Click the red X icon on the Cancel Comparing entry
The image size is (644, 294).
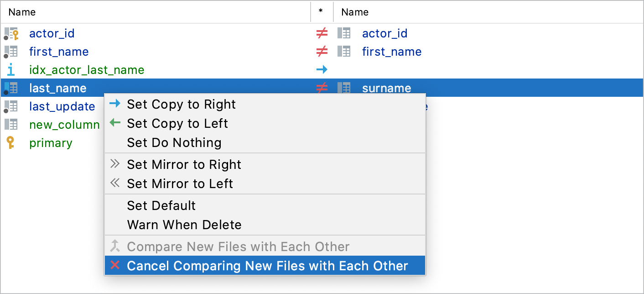116,265
